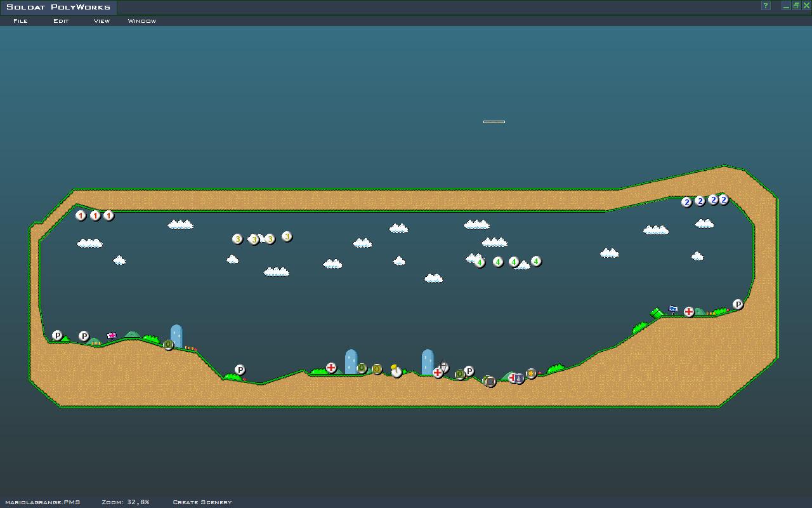Click the pink flag on the left hill
The height and width of the screenshot is (508, 812).
pyautogui.click(x=112, y=336)
